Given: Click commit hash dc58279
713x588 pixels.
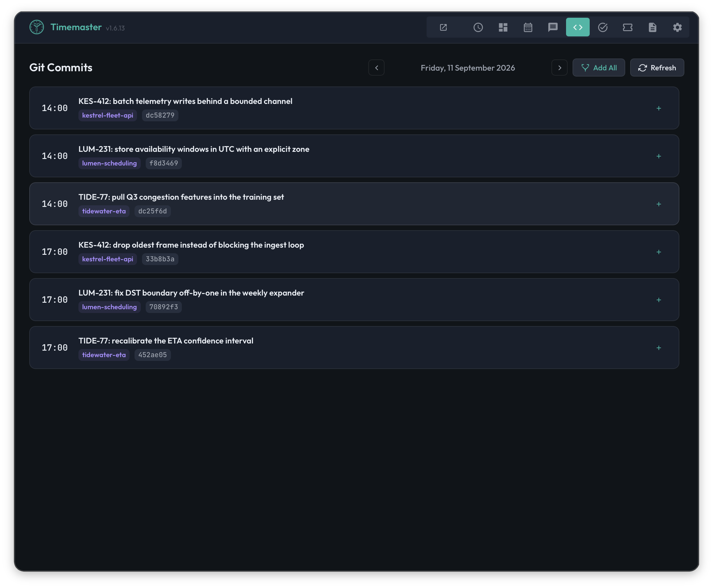Looking at the screenshot, I should [x=160, y=115].
